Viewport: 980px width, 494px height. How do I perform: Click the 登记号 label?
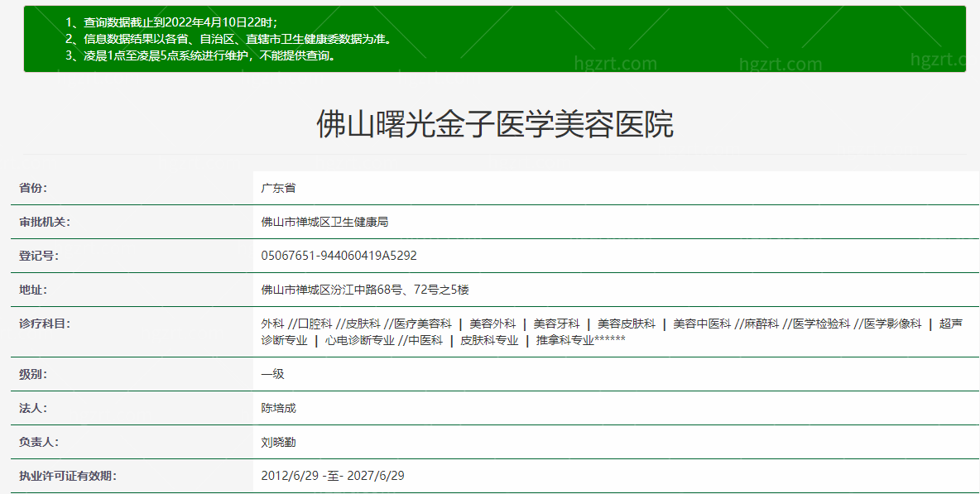(x=39, y=256)
